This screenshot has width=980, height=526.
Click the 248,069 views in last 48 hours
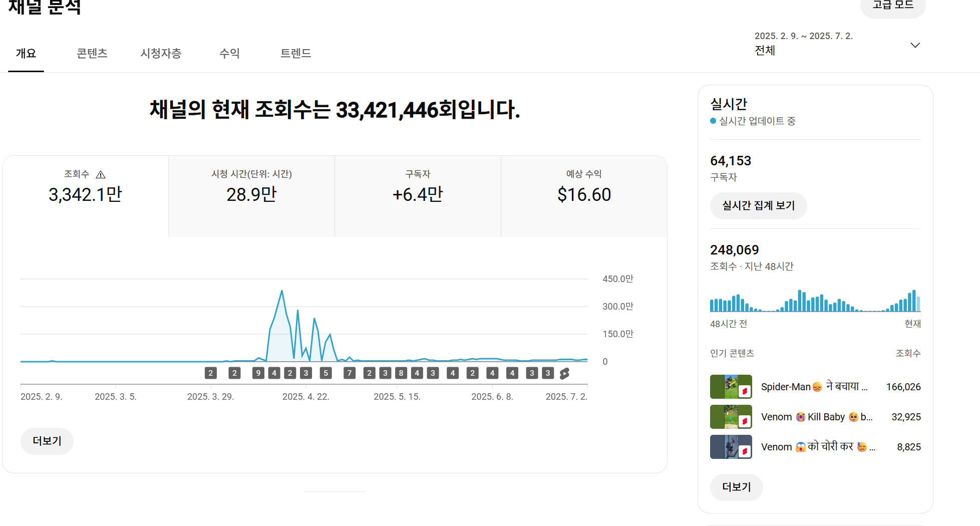pyautogui.click(x=735, y=250)
